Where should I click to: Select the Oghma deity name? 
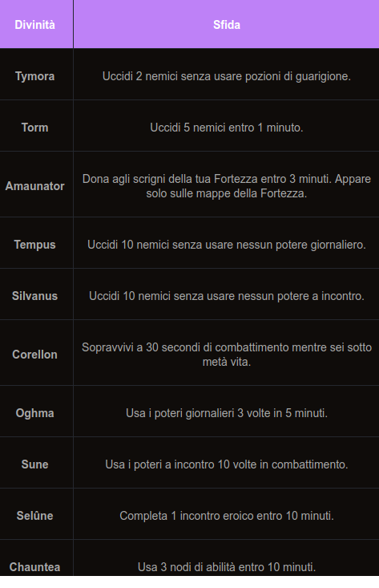pos(34,413)
